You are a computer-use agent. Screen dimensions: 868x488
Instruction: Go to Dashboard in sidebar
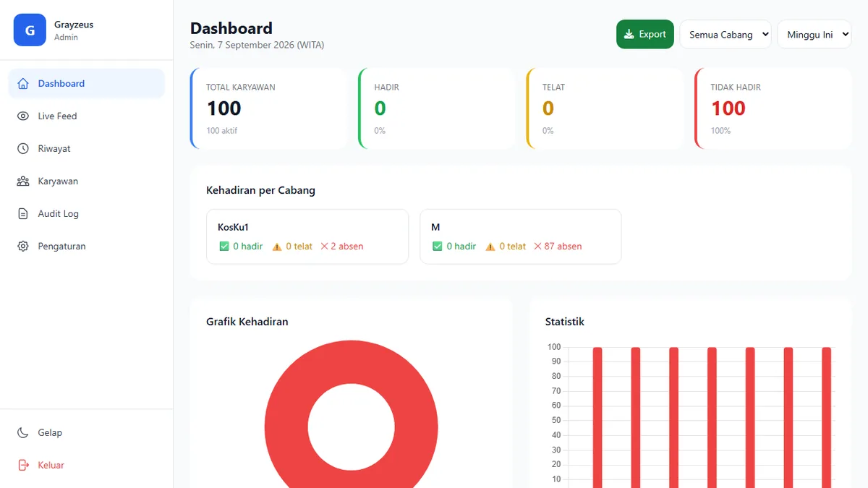pos(87,83)
